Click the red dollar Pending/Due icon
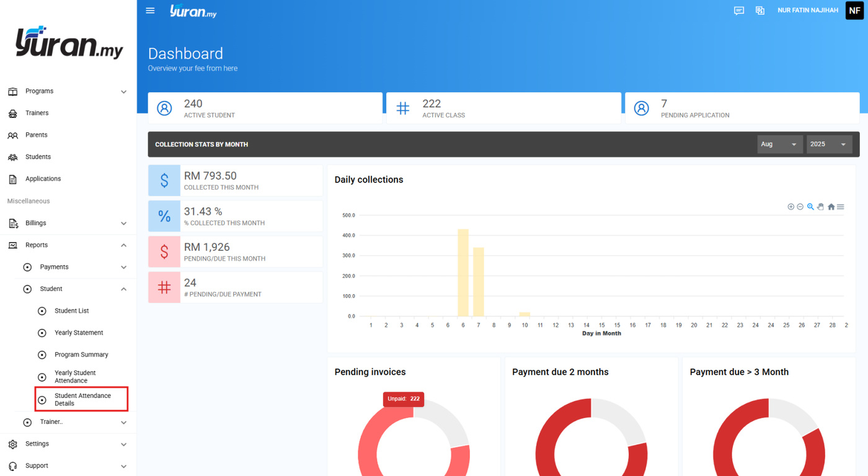 (164, 251)
